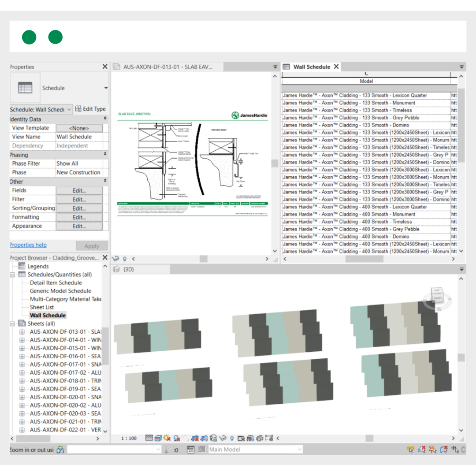
Task: Toggle Drag Elements on Selection icon
Action: (x=455, y=450)
